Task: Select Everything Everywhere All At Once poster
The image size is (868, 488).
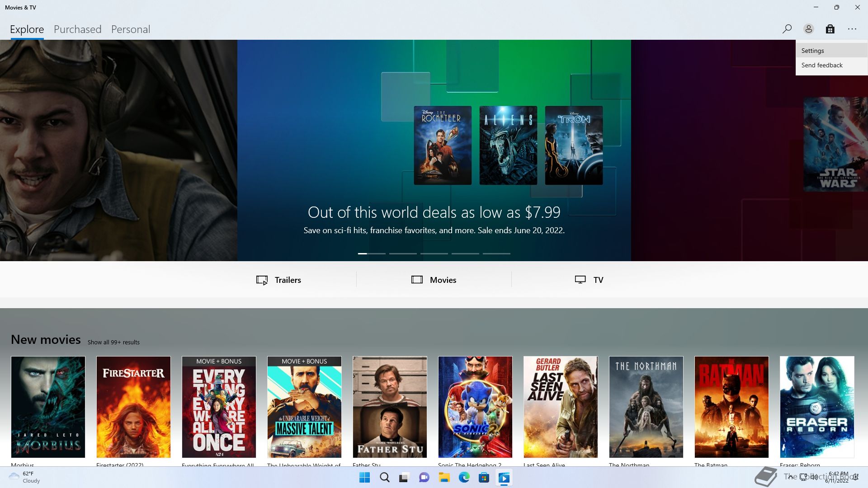Action: [x=219, y=407]
